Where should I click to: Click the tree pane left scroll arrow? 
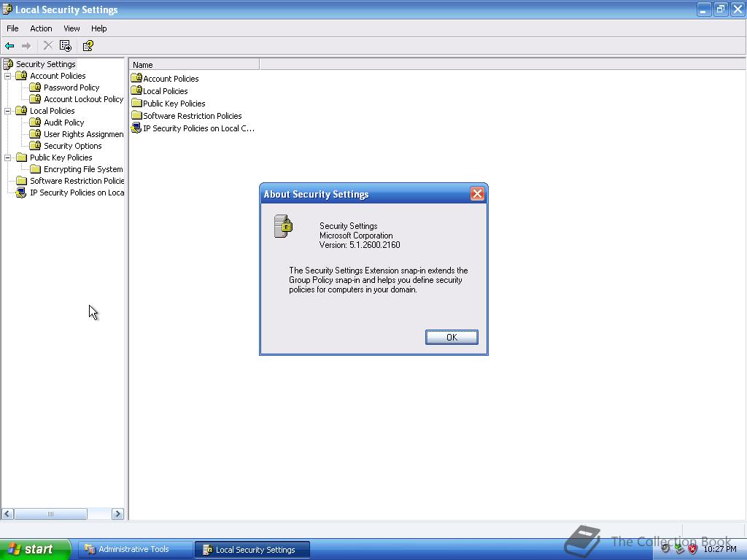coord(7,514)
